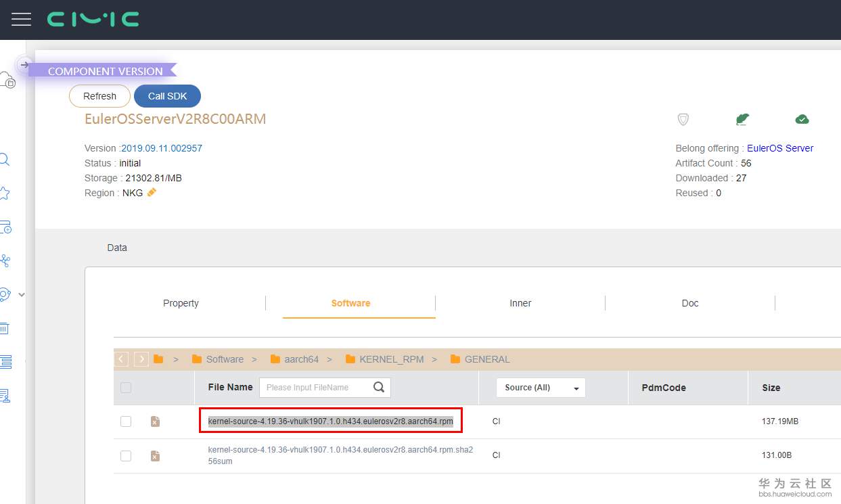This screenshot has height=504, width=841.
Task: Open the stacked list sidebar icon
Action: tap(5, 361)
